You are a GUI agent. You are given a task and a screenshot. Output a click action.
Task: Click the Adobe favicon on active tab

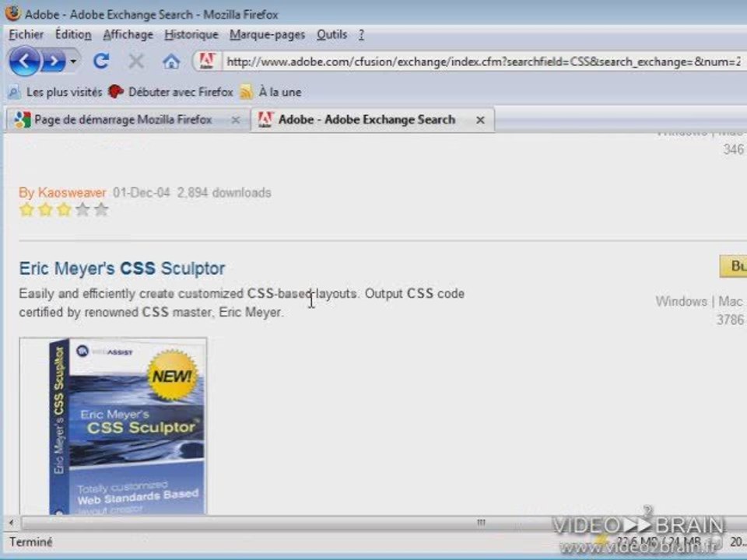pyautogui.click(x=265, y=120)
